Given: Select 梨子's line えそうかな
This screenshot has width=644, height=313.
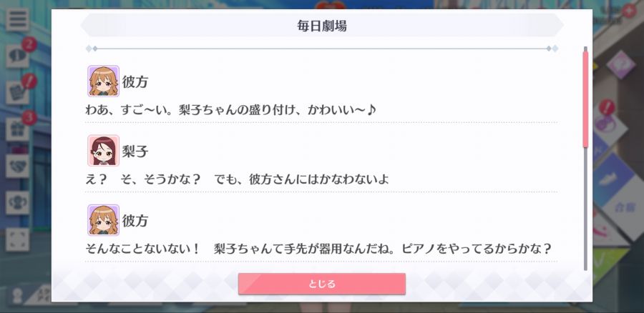Looking at the screenshot, I should [237, 179].
